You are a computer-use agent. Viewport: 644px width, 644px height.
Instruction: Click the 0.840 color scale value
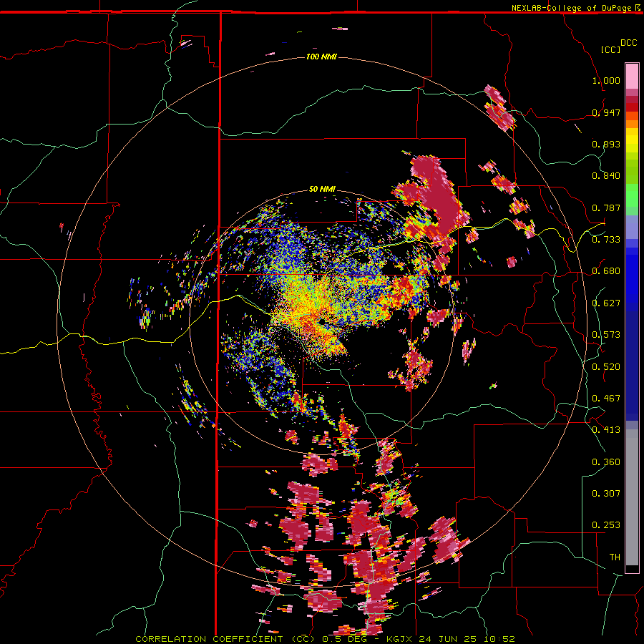click(606, 176)
